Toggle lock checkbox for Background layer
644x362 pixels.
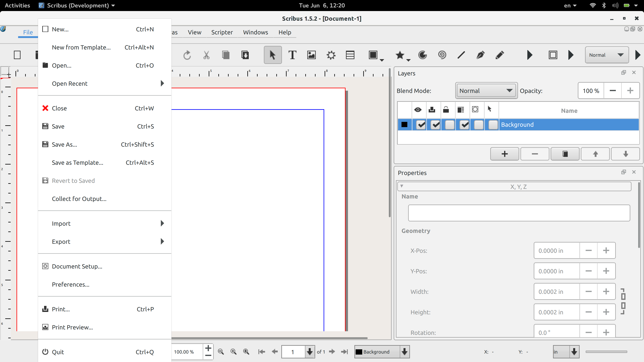pyautogui.click(x=450, y=125)
